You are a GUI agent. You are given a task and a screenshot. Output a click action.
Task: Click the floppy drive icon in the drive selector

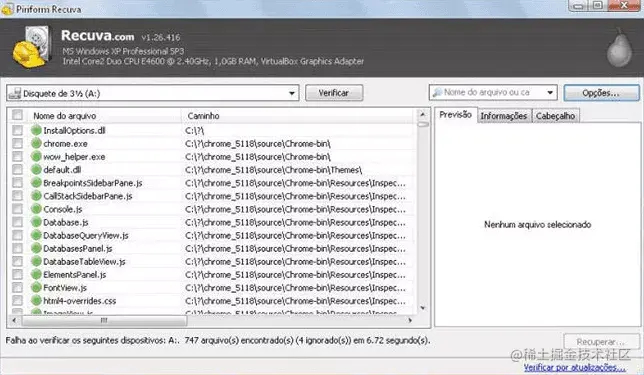(x=15, y=93)
